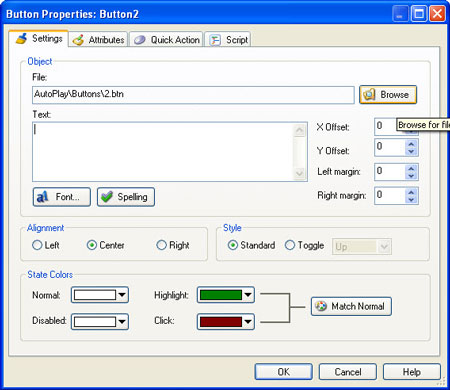Click the Browse button to pick a file

click(x=388, y=95)
